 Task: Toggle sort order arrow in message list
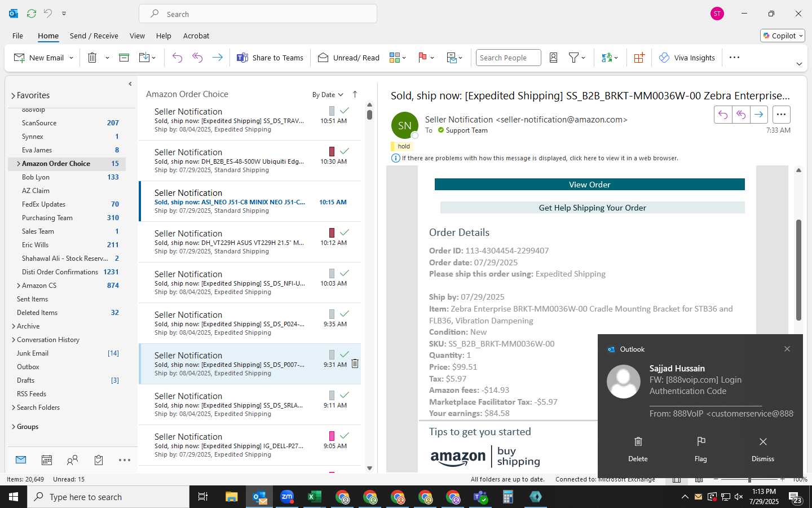pyautogui.click(x=355, y=94)
